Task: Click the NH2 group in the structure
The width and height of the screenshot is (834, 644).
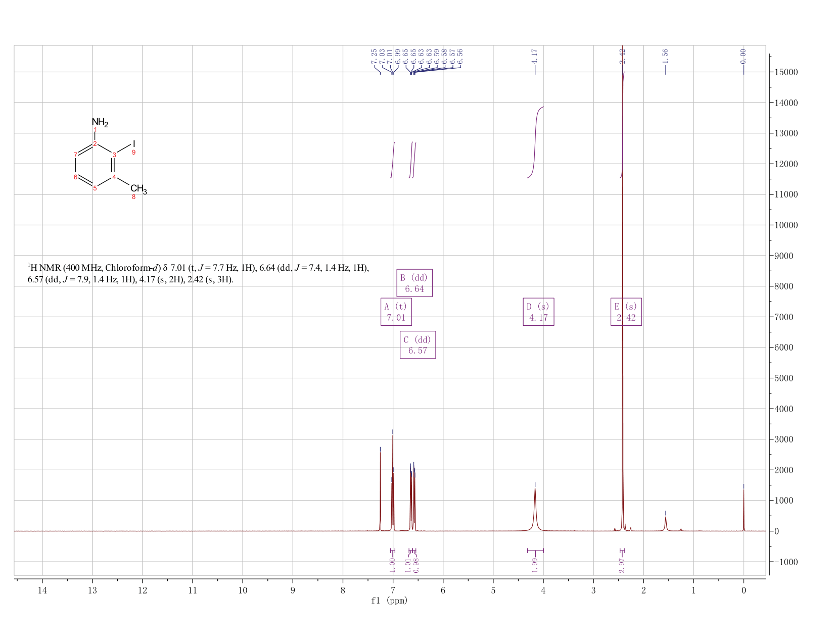Action: tap(100, 122)
